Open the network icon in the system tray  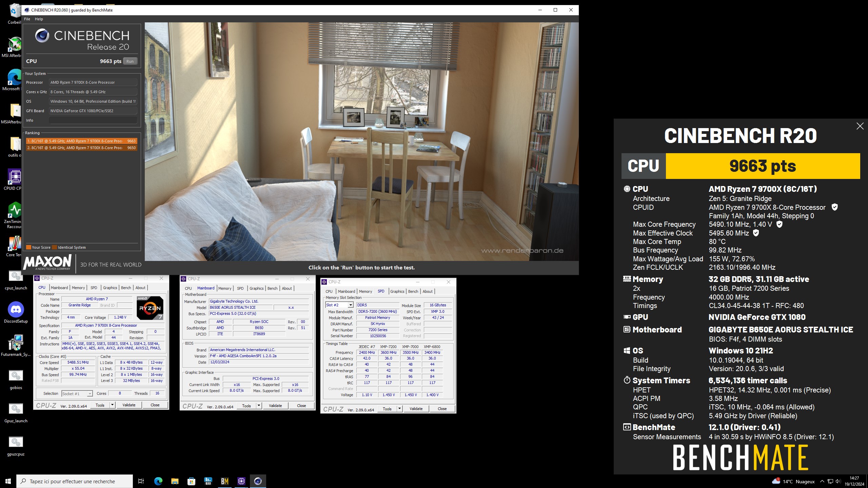[830, 481]
